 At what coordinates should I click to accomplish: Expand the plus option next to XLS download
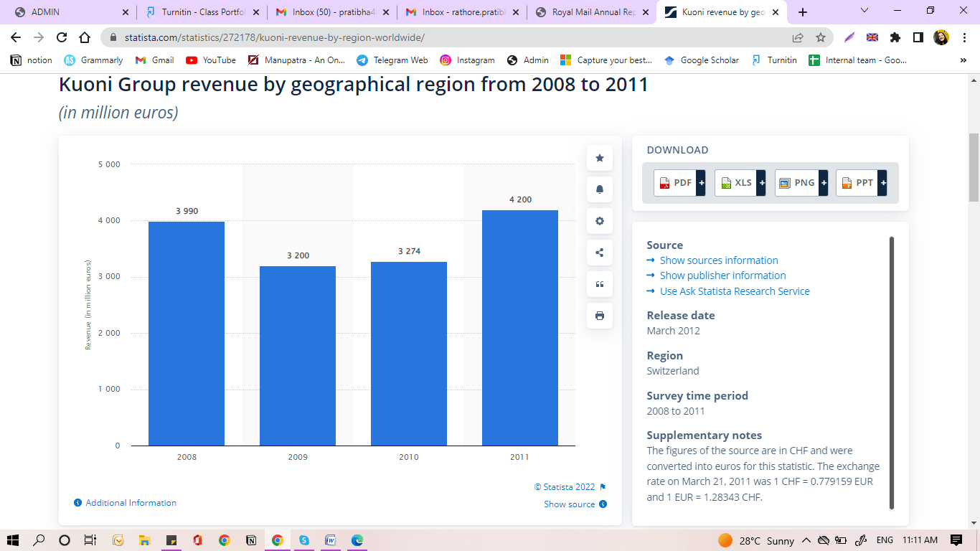[x=762, y=182]
